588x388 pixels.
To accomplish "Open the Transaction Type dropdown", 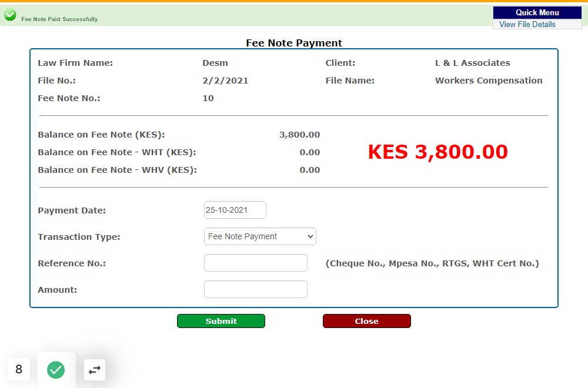I will point(260,236).
